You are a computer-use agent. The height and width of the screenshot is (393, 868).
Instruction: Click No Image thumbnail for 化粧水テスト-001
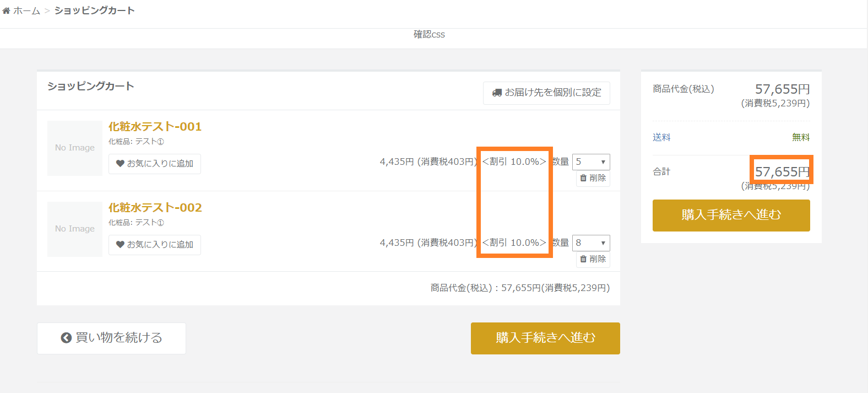point(75,148)
